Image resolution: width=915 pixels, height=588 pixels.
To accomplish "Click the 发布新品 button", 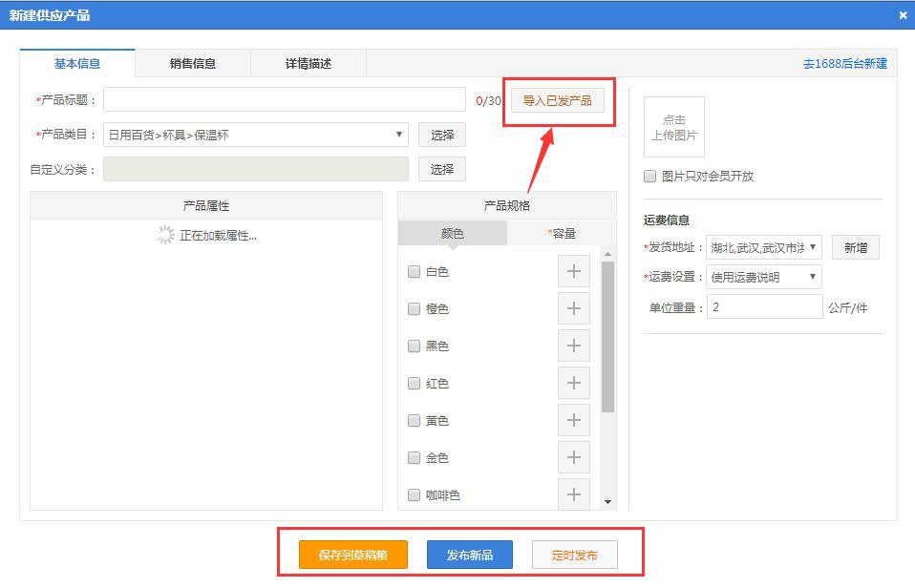I will (x=470, y=555).
